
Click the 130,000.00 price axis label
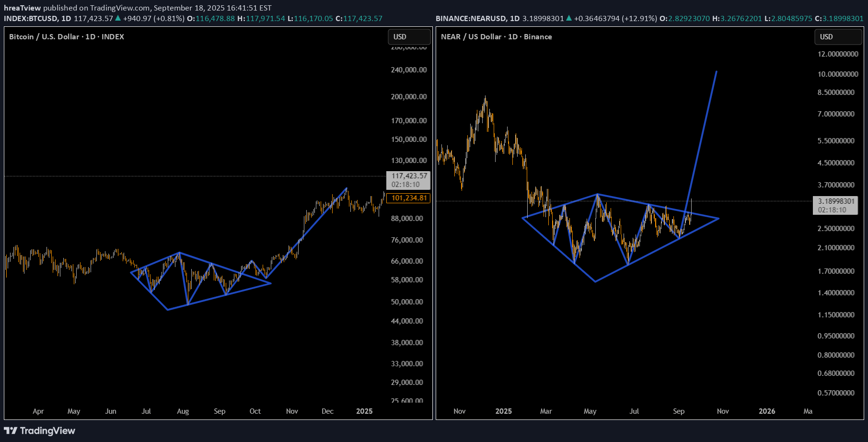409,161
